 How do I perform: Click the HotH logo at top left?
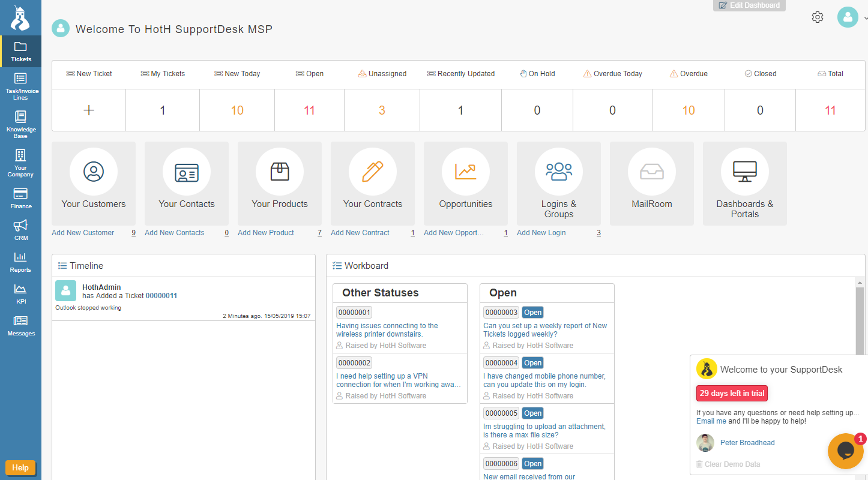tap(20, 18)
